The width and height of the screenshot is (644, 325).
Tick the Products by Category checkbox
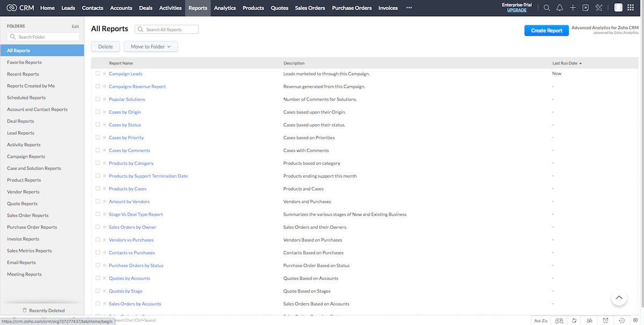pyautogui.click(x=98, y=163)
